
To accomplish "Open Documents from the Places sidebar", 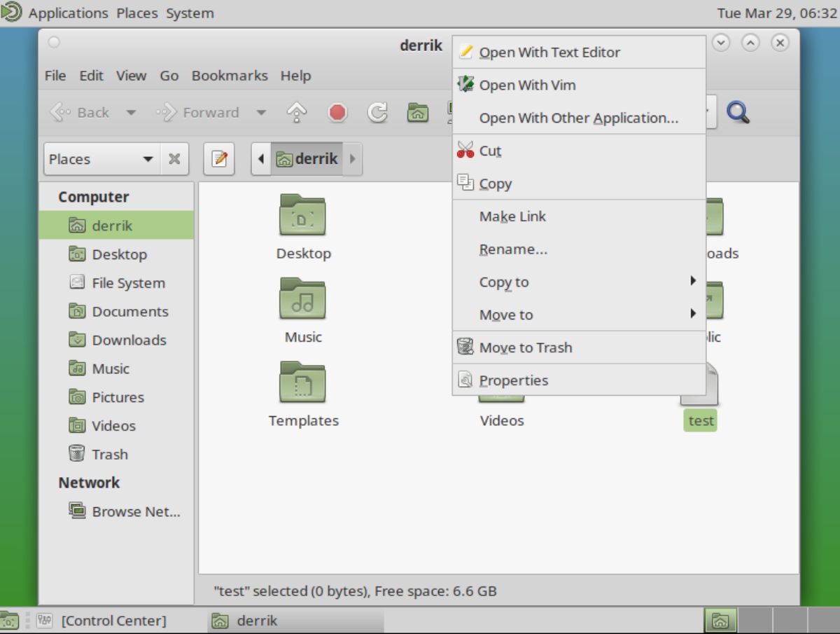I will tap(129, 311).
